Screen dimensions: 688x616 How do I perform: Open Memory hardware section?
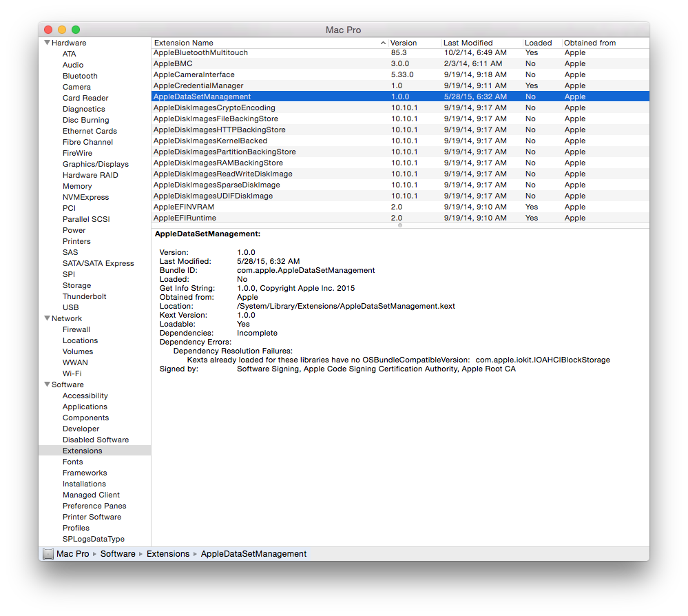[x=76, y=186]
